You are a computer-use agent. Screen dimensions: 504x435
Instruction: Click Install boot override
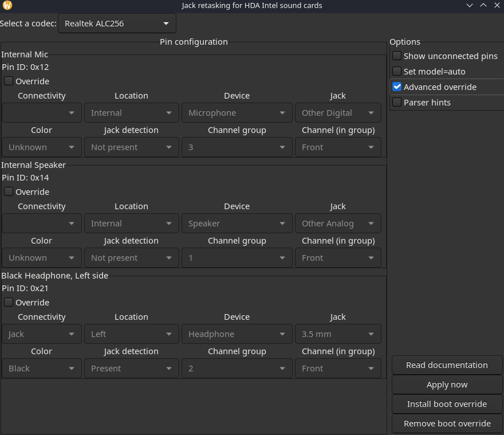447,404
